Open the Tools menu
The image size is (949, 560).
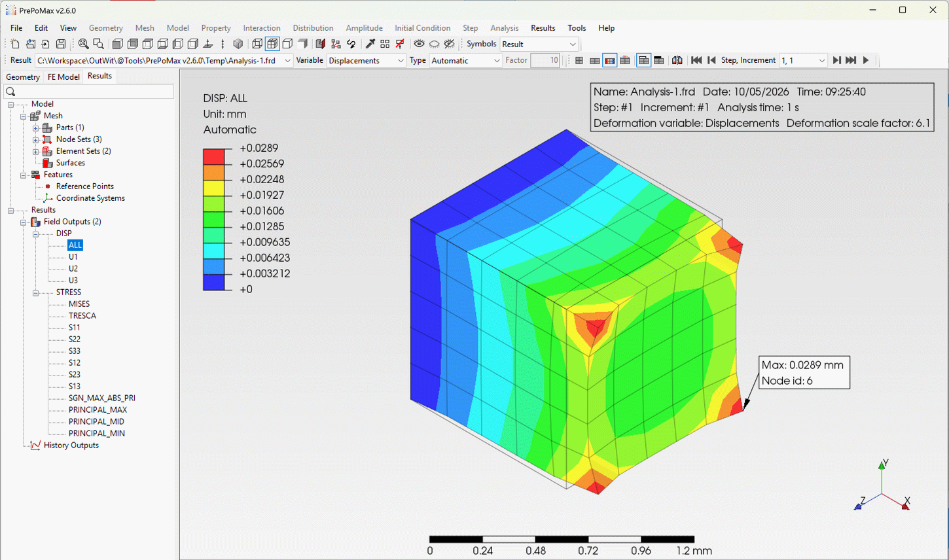click(577, 28)
